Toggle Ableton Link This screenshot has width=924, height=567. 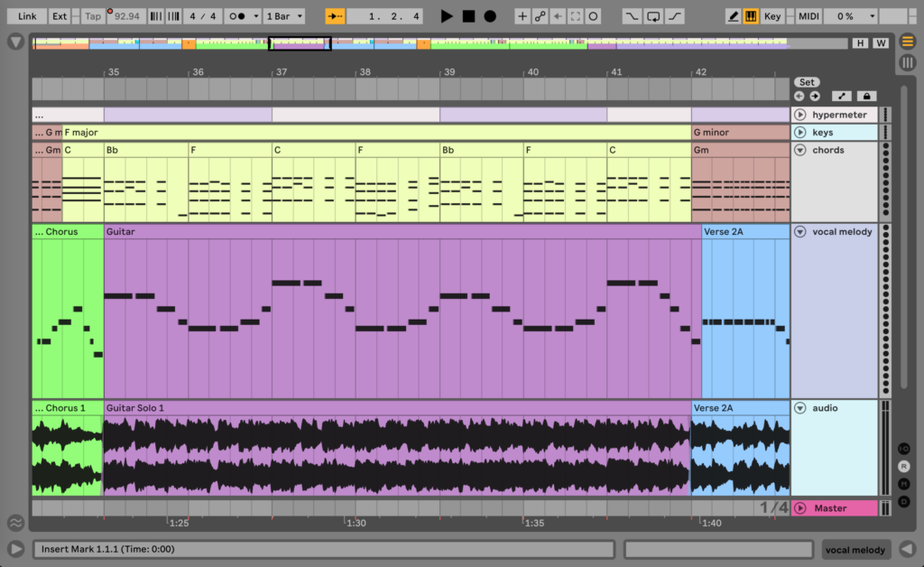coord(26,16)
